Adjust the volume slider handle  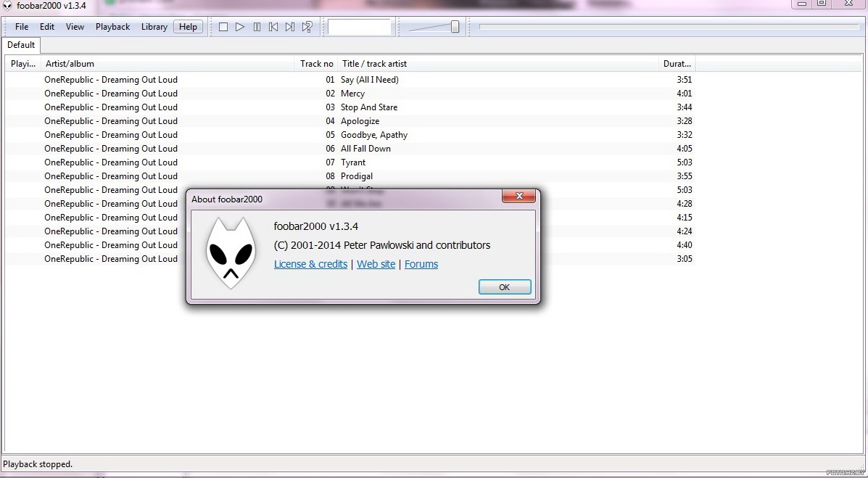coord(455,27)
